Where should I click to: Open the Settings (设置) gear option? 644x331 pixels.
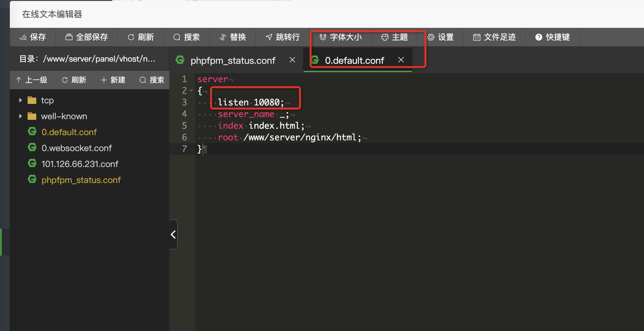[440, 37]
